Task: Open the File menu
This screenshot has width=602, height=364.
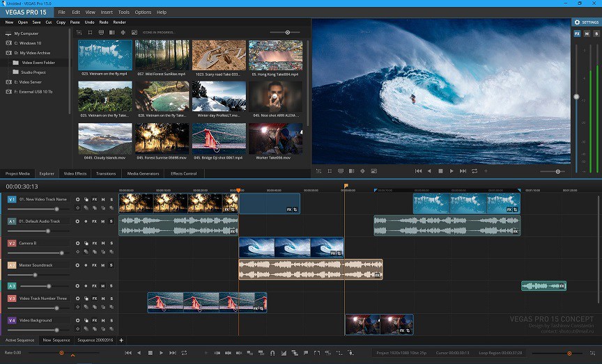Action: tap(61, 13)
